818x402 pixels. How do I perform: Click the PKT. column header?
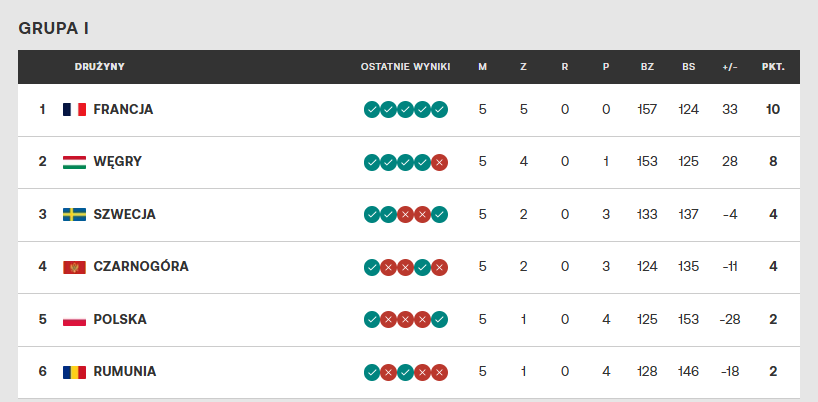coord(773,67)
